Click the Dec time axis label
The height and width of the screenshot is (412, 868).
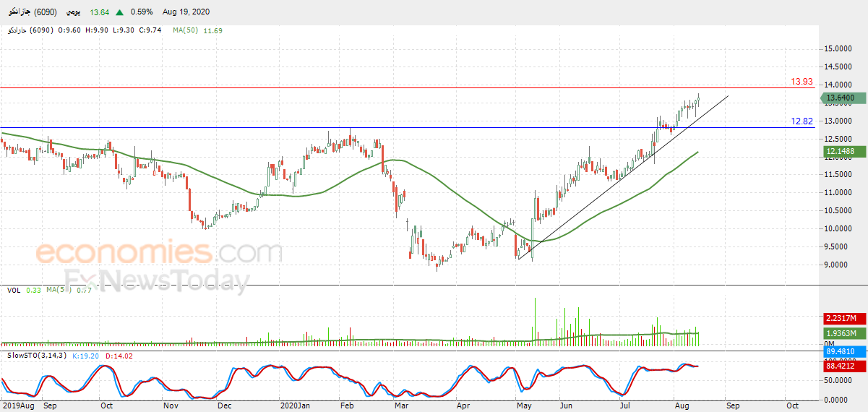pos(225,406)
